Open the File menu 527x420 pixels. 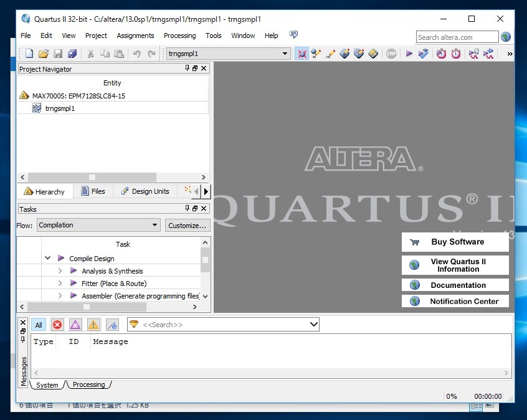point(26,36)
